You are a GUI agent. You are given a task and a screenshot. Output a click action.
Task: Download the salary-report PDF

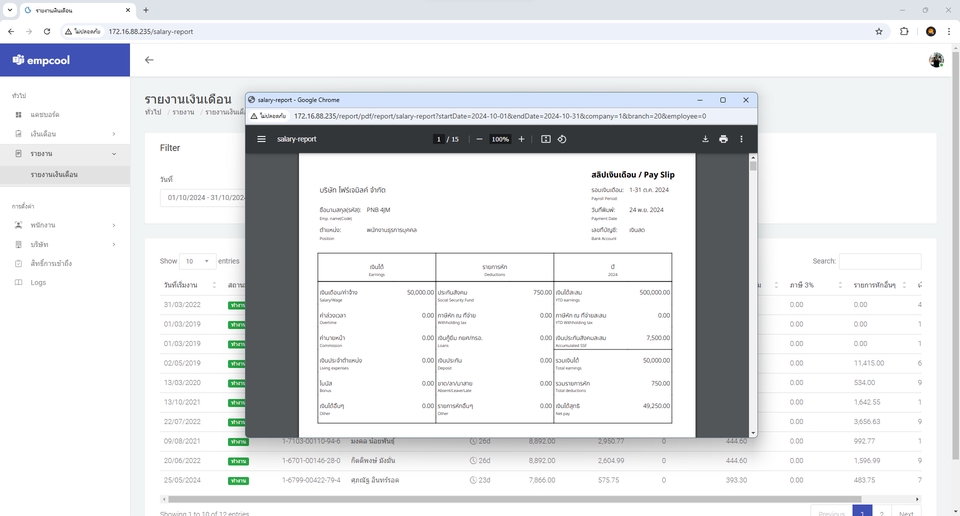[x=705, y=139]
